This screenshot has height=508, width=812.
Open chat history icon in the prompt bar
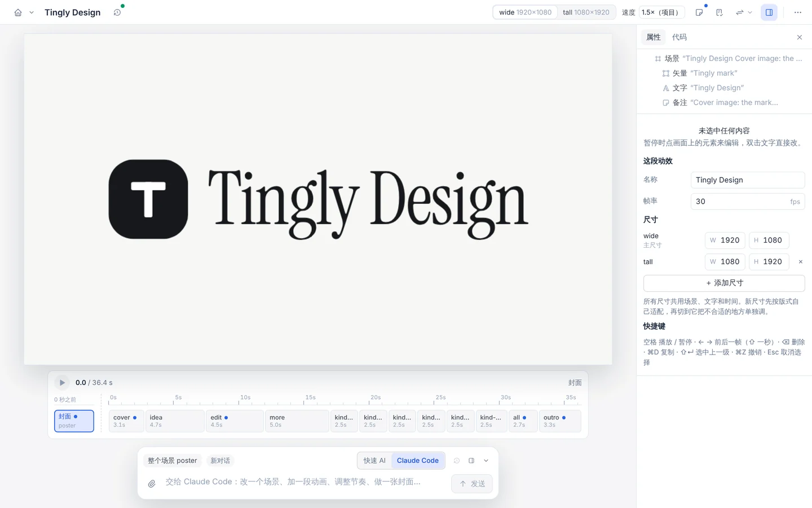click(x=457, y=461)
